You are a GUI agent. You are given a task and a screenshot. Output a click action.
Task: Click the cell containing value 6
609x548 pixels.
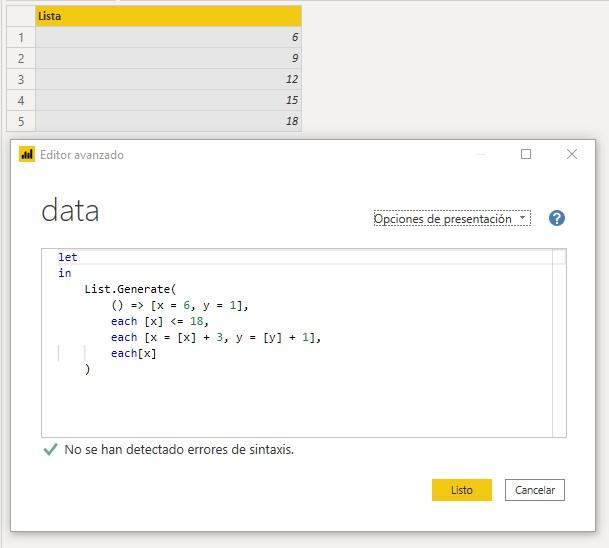tap(168, 38)
